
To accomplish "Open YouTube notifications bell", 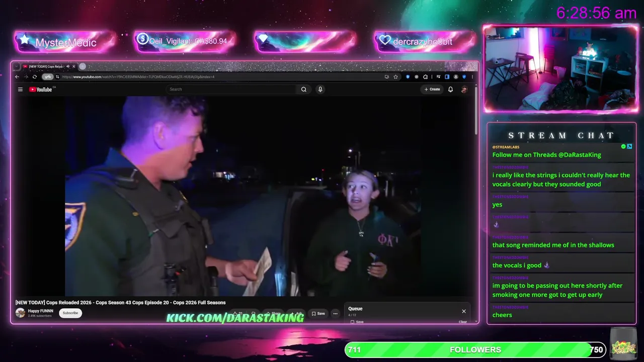I will (450, 89).
